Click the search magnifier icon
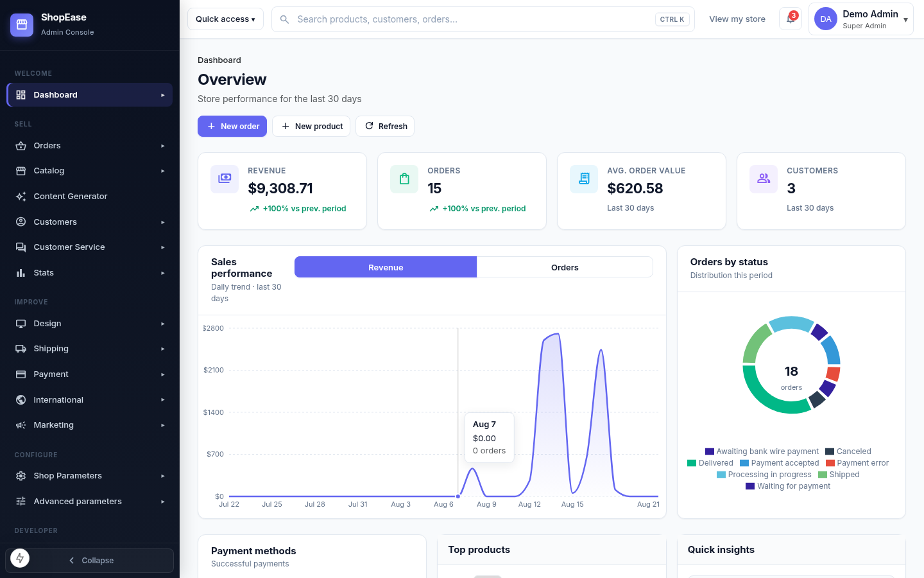The image size is (924, 578). click(x=284, y=19)
